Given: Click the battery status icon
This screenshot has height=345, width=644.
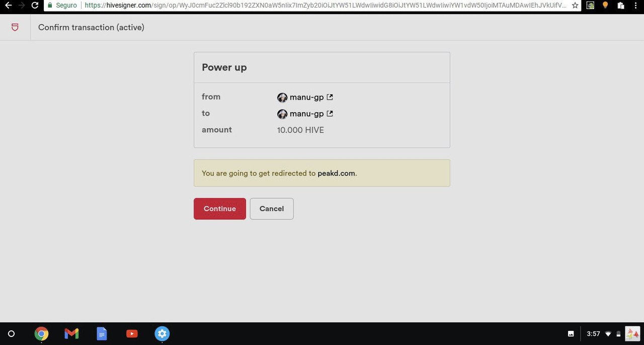Looking at the screenshot, I should pos(618,334).
